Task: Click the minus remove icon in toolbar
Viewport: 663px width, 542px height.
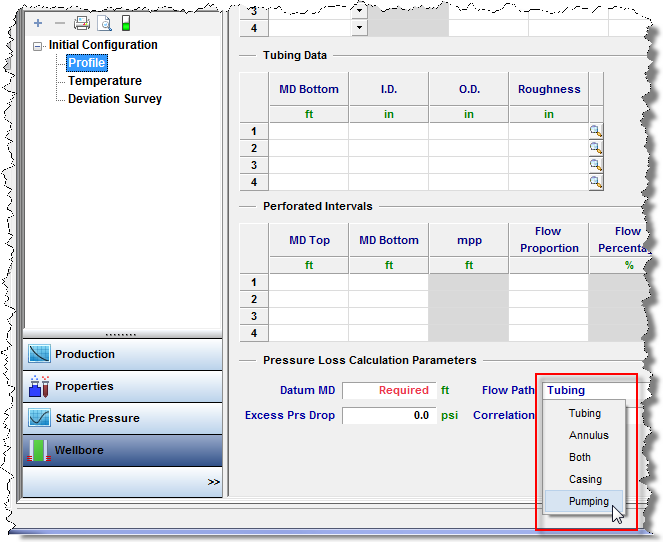Action: tap(58, 22)
